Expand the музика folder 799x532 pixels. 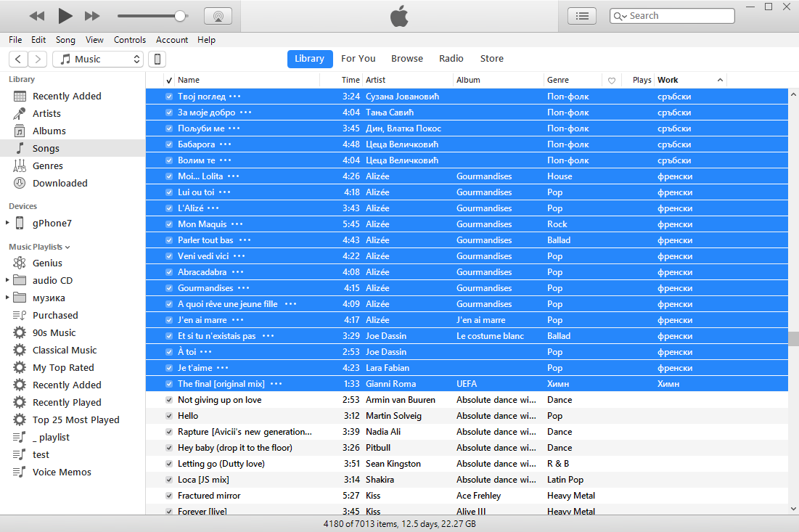[x=7, y=297]
